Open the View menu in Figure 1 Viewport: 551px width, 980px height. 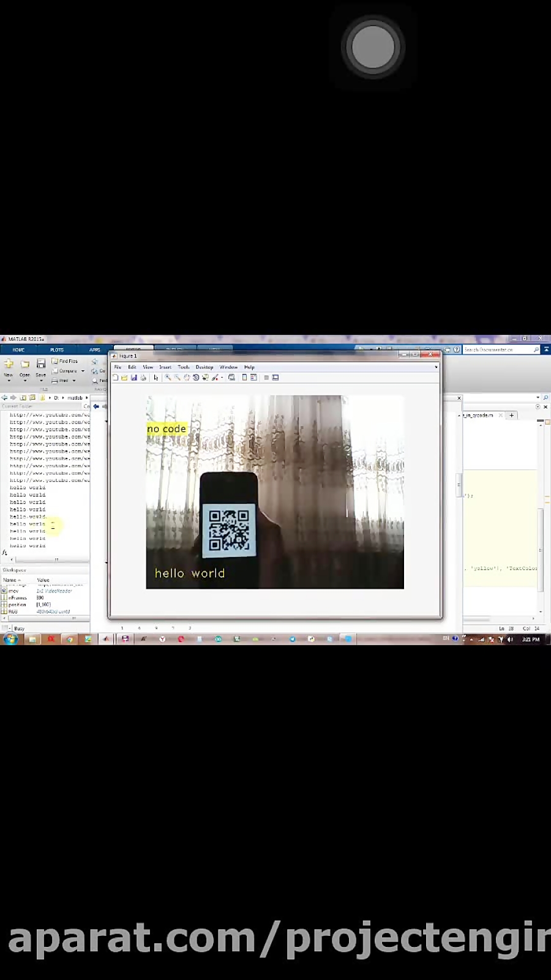[x=148, y=367]
